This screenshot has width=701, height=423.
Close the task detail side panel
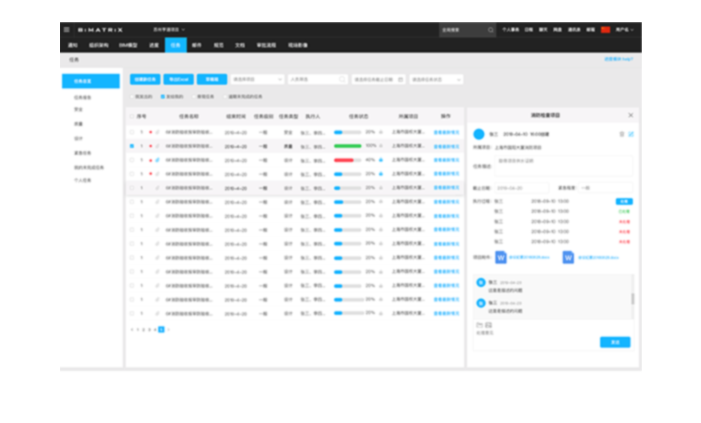630,115
